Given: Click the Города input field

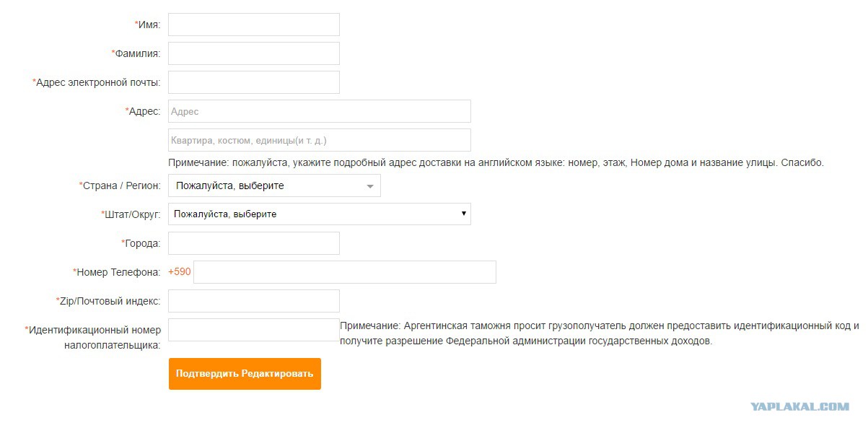Looking at the screenshot, I should pyautogui.click(x=253, y=243).
